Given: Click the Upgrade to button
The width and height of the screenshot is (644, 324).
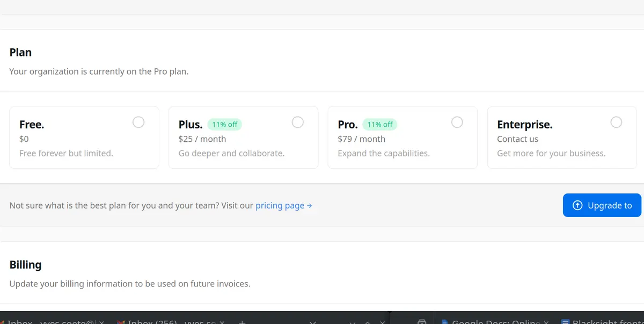Looking at the screenshot, I should tap(602, 205).
